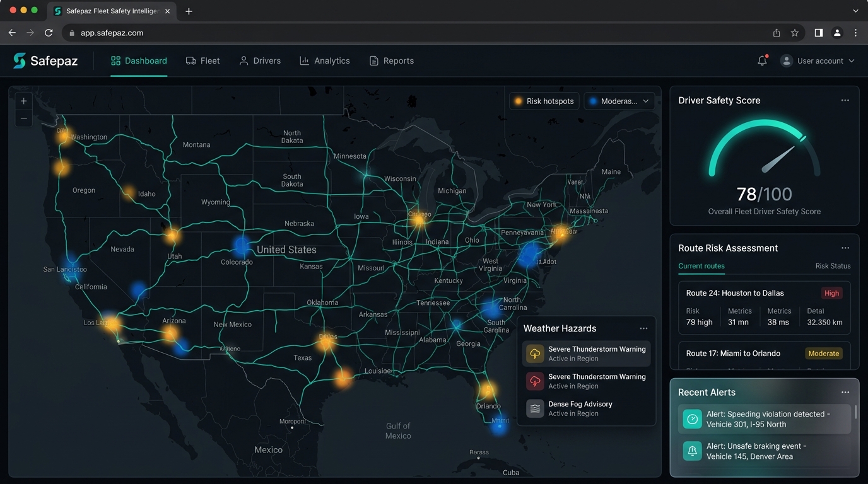
Task: Toggle the Risk hotspots map layer
Action: pos(544,101)
